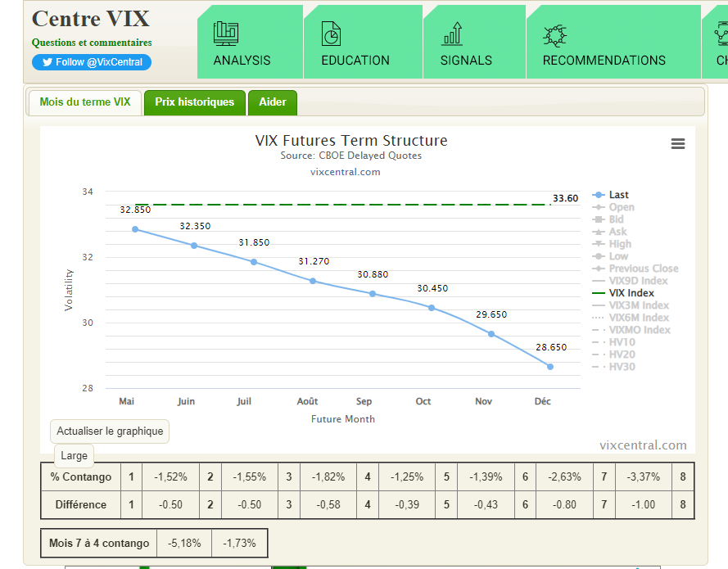
Task: Click Actualiser le graphique button
Action: 110,431
